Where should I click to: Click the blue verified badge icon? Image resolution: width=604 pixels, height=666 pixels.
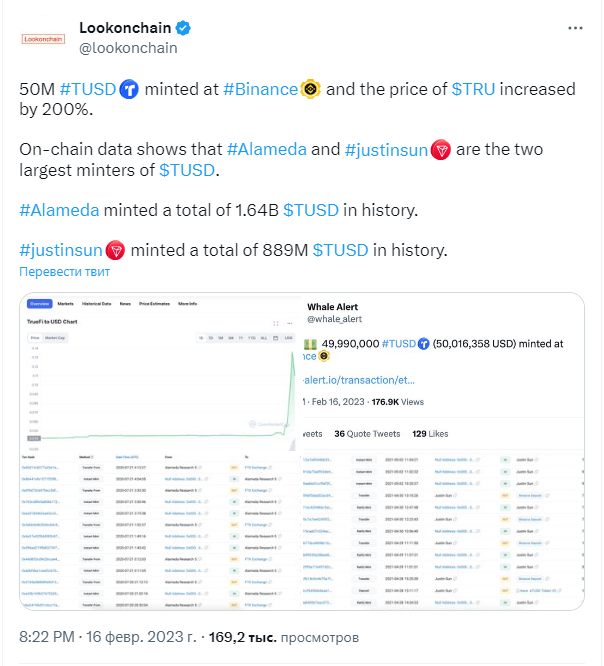pos(183,28)
